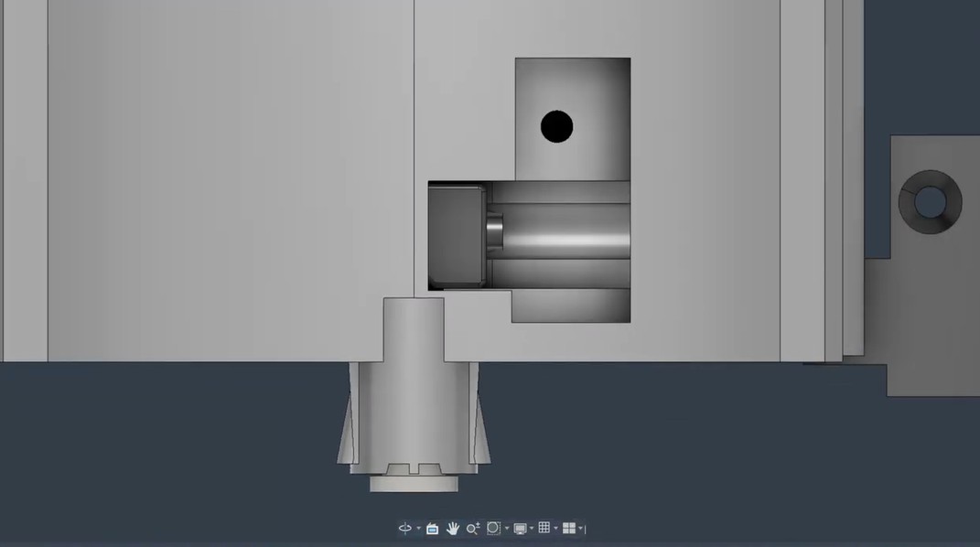This screenshot has width=980, height=547.
Task: Open the Orbit tool dropdown arrow
Action: coord(419,529)
